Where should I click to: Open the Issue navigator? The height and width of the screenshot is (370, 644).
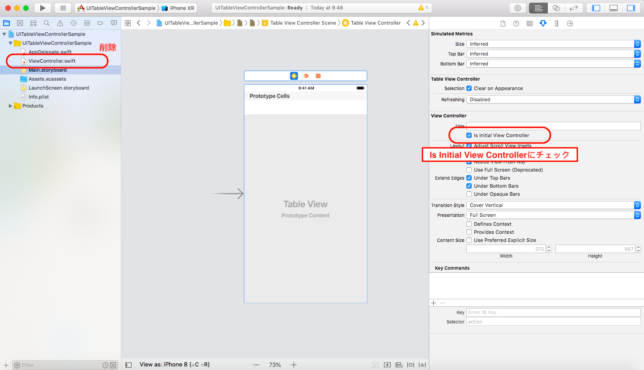click(x=60, y=23)
